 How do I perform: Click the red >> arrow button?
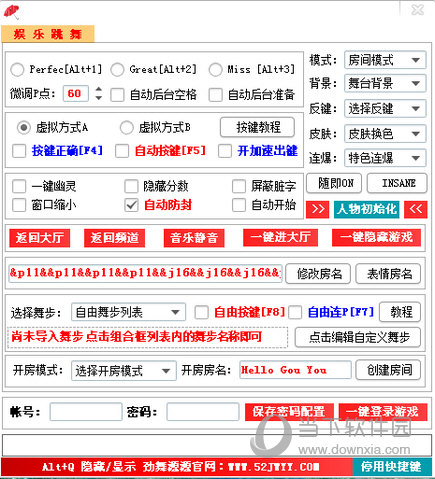point(317,209)
